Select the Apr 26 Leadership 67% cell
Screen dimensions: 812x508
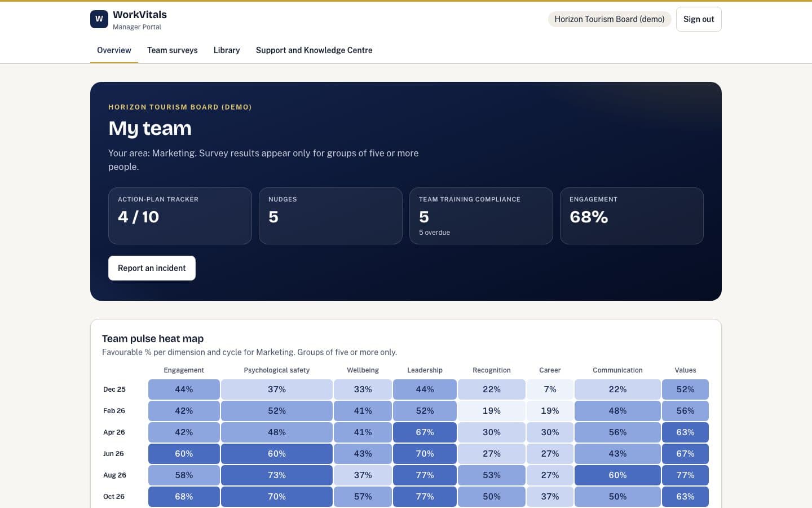(x=425, y=432)
